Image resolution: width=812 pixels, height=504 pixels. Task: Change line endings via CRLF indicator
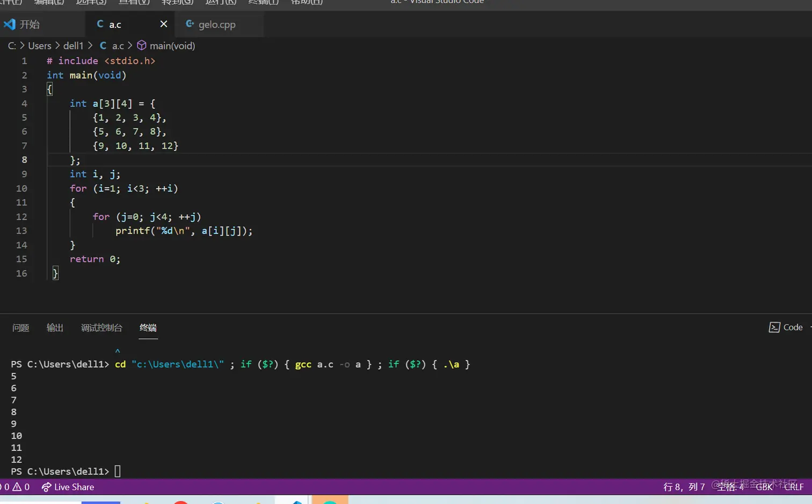tap(794, 487)
